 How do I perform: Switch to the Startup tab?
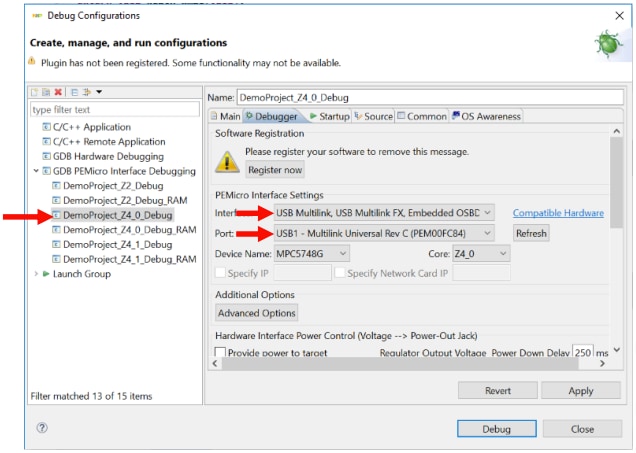coord(329,116)
